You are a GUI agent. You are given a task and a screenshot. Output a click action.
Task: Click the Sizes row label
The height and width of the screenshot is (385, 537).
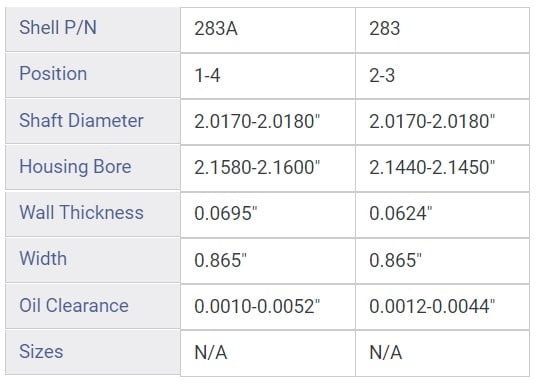tap(93, 352)
